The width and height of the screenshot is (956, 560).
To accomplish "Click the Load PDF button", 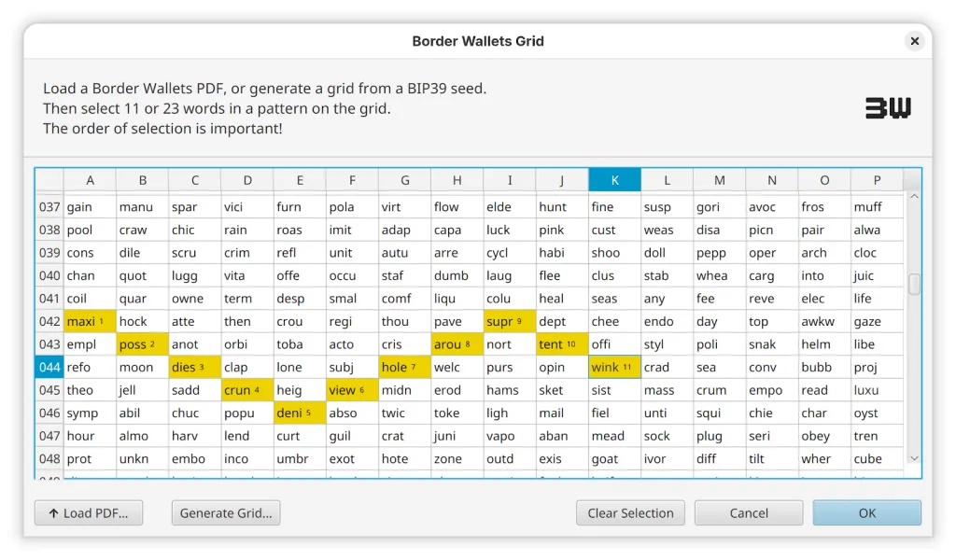I will [89, 512].
